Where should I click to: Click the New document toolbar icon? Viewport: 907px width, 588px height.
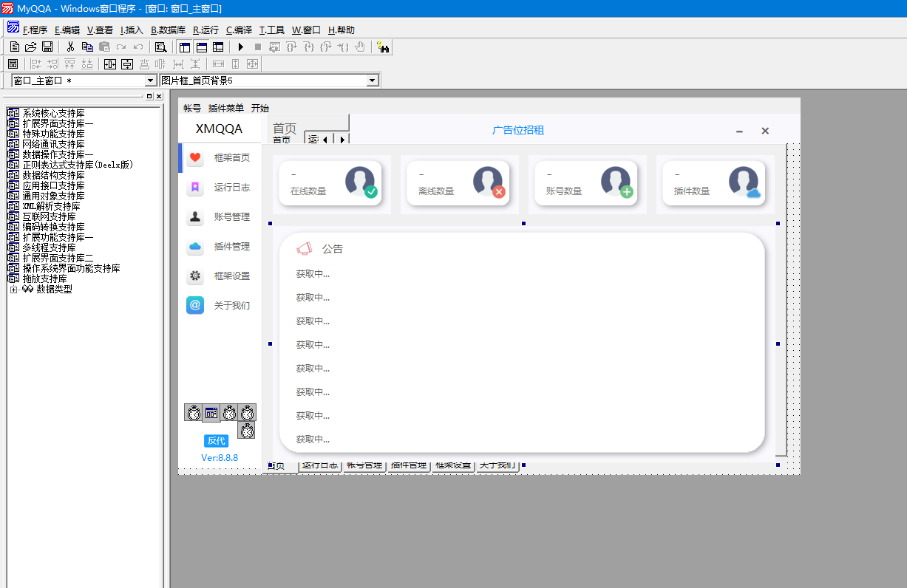click(14, 47)
